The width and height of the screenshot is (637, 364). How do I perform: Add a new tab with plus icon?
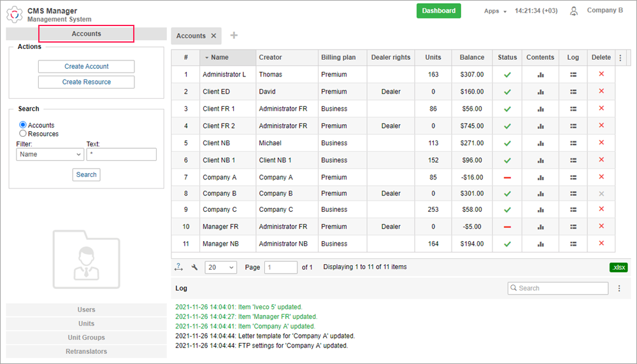[x=234, y=35]
